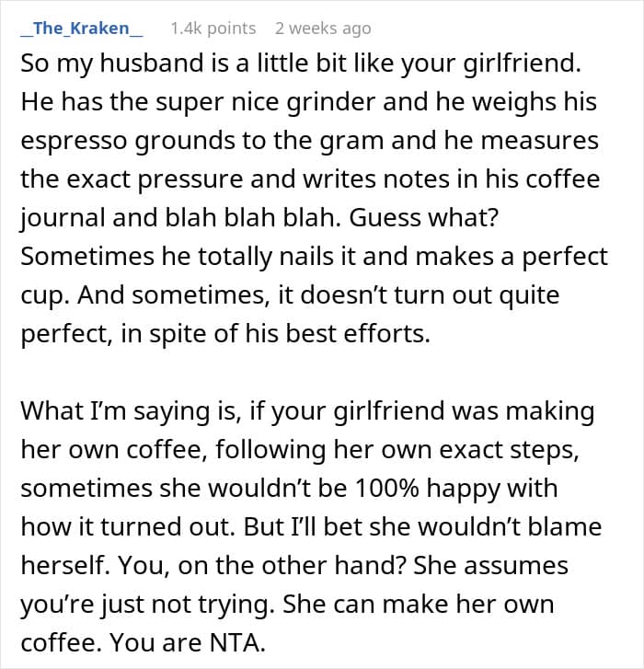Click the words 'coffee journal' text
This screenshot has height=669, width=644.
pos(562,179)
